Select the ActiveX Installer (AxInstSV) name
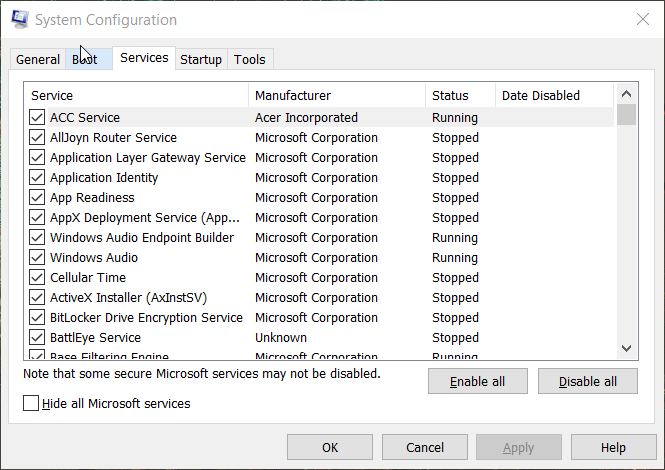 tap(128, 297)
